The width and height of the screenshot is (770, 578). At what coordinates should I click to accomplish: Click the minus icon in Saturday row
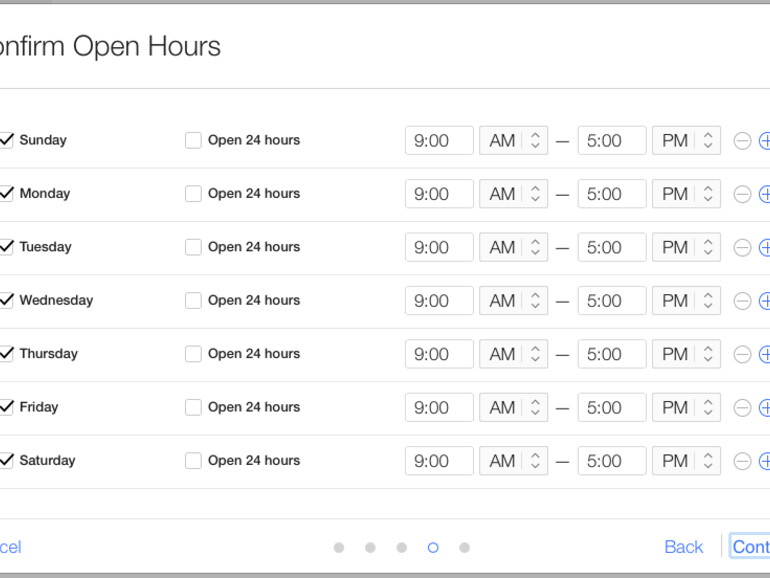click(742, 461)
